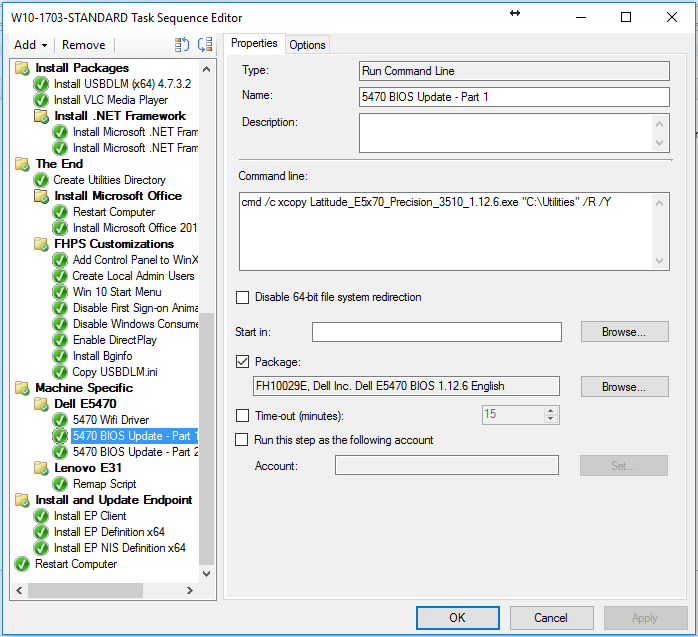Image resolution: width=698 pixels, height=637 pixels.
Task: Select 5470 BIOS Update - Part 2 step
Action: [135, 452]
